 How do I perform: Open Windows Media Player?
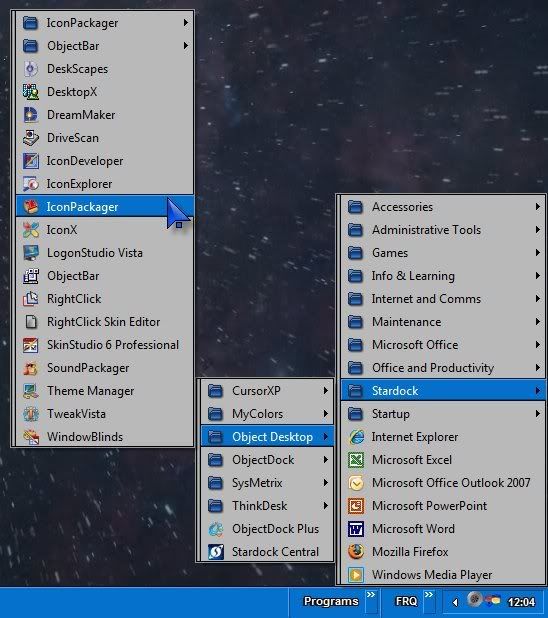click(x=443, y=575)
